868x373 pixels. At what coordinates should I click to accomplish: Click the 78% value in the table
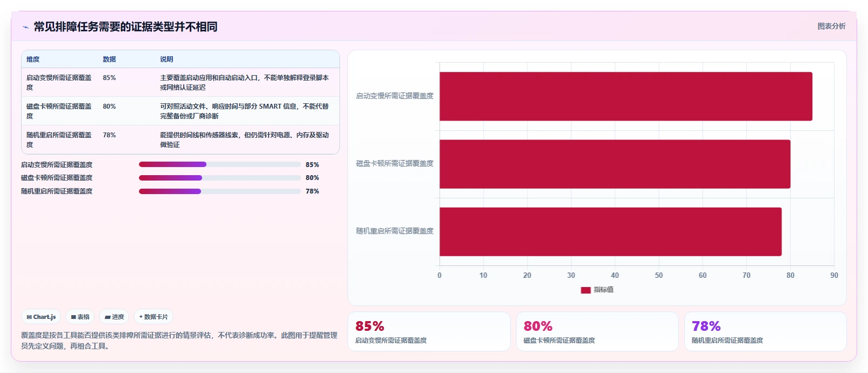tap(109, 135)
